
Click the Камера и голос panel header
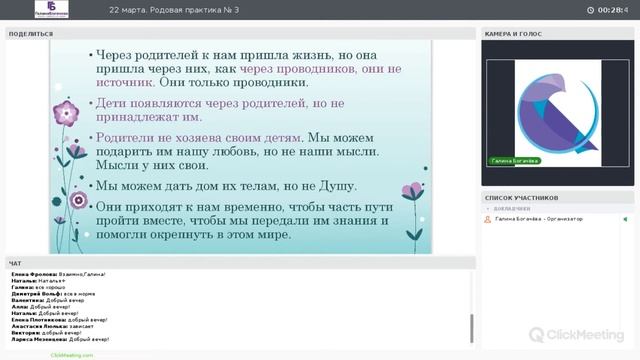558,34
